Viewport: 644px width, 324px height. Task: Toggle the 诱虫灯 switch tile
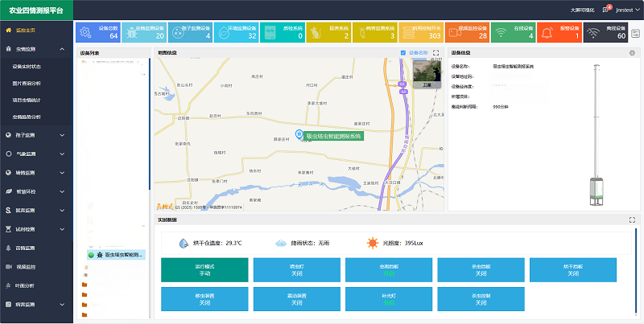click(x=285, y=269)
